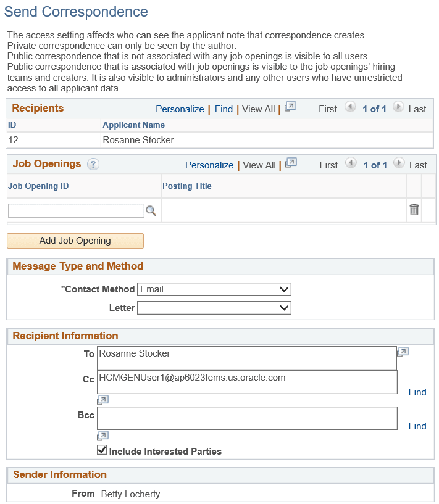Open the Job Opening ID lookup magnifier
Viewport: 439px width, 504px height.
point(151,210)
